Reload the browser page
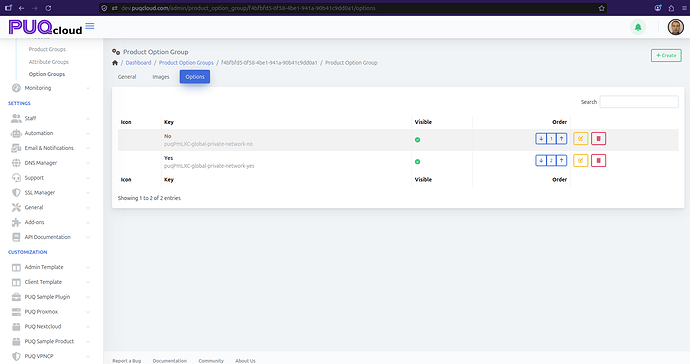The width and height of the screenshot is (690, 364). click(48, 8)
